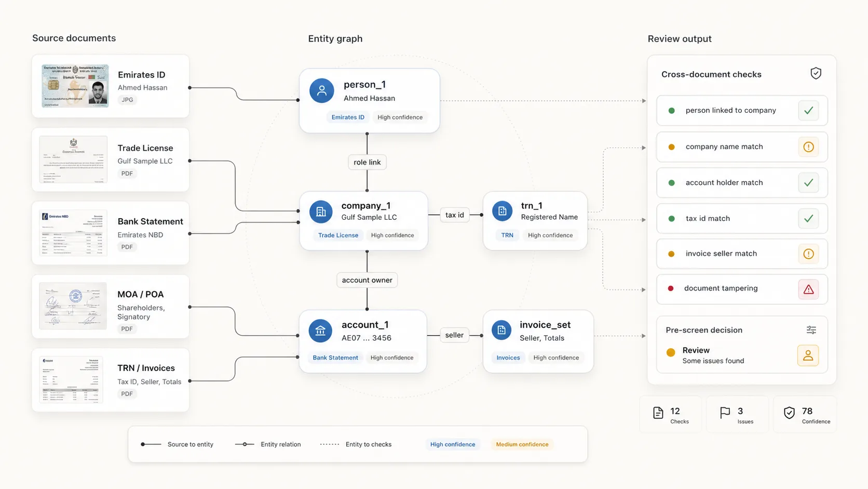Click the account_1 bank icon
The image size is (868, 489).
(320, 331)
